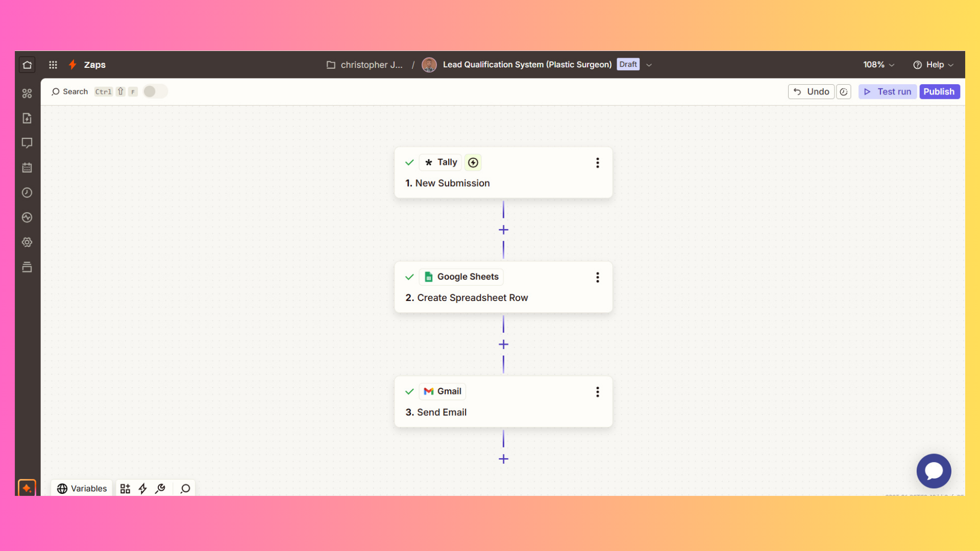Image resolution: width=980 pixels, height=551 pixels.
Task: Add a step after Send Email
Action: click(503, 459)
